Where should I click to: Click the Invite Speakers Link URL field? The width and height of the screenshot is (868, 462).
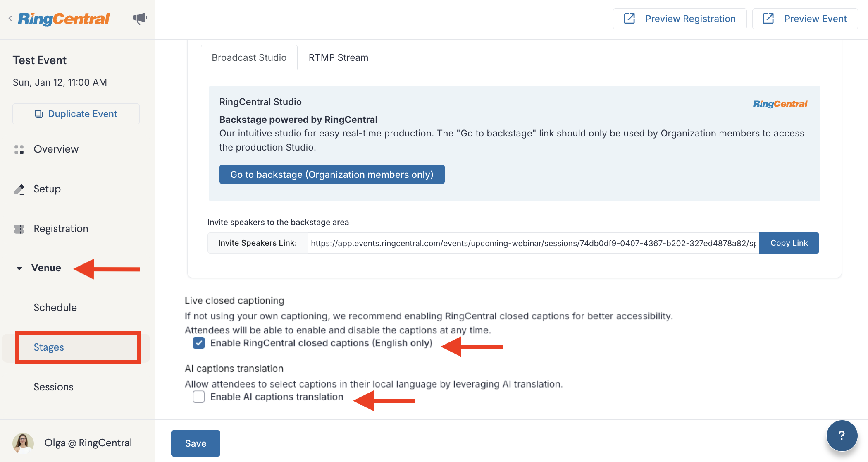(x=533, y=243)
